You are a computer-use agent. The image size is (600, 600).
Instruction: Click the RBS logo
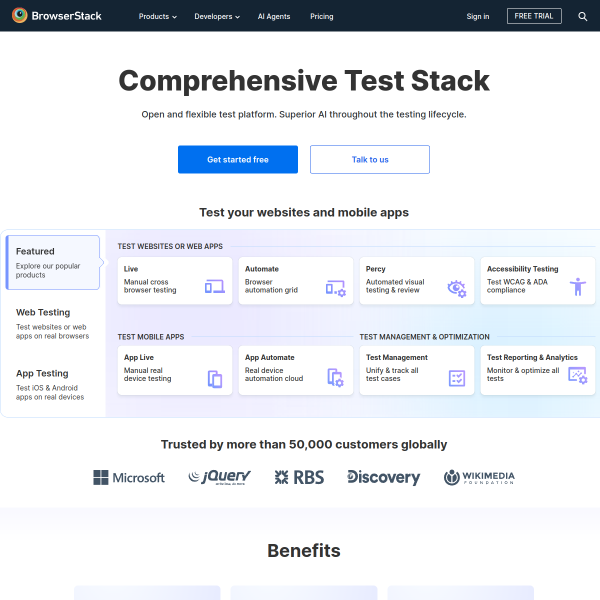299,477
